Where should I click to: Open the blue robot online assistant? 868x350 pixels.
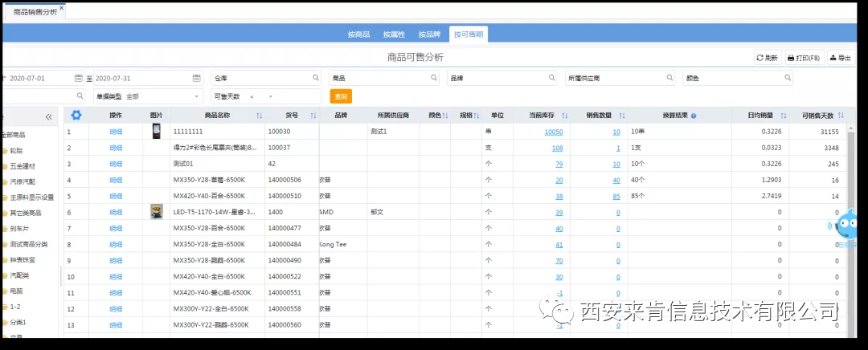tap(846, 227)
